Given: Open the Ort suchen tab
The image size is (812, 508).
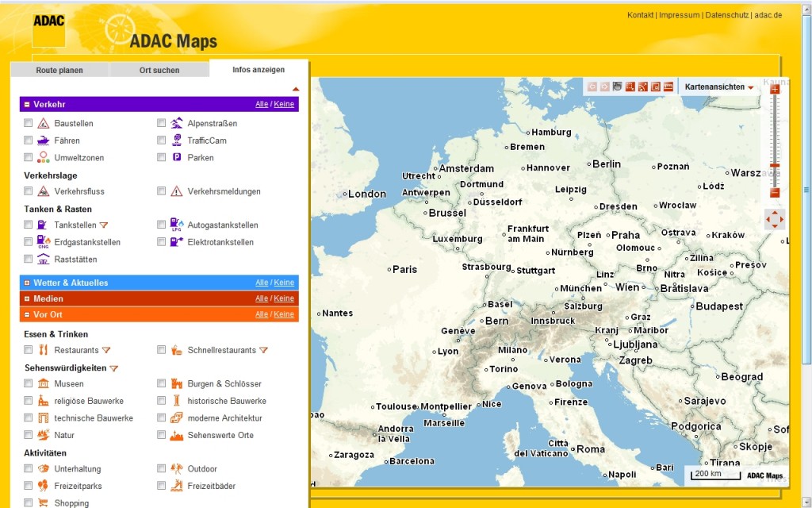Looking at the screenshot, I should 159,70.
